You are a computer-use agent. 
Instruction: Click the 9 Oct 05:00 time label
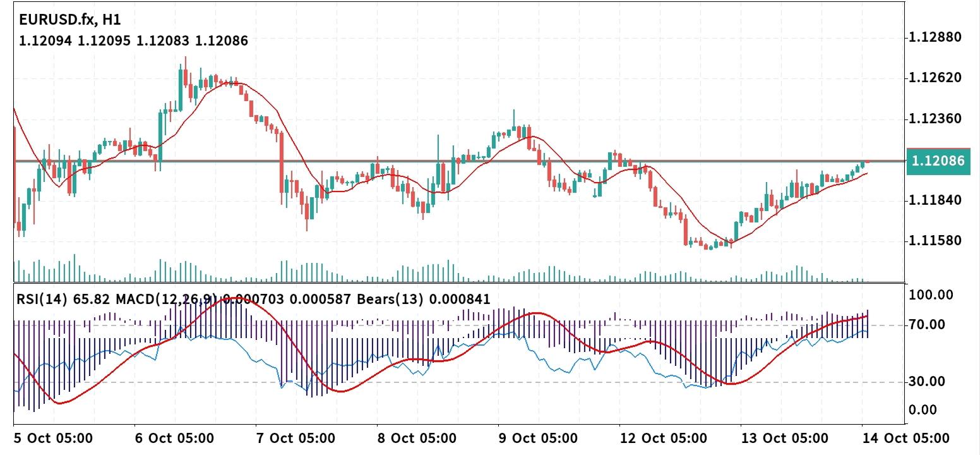click(x=537, y=439)
